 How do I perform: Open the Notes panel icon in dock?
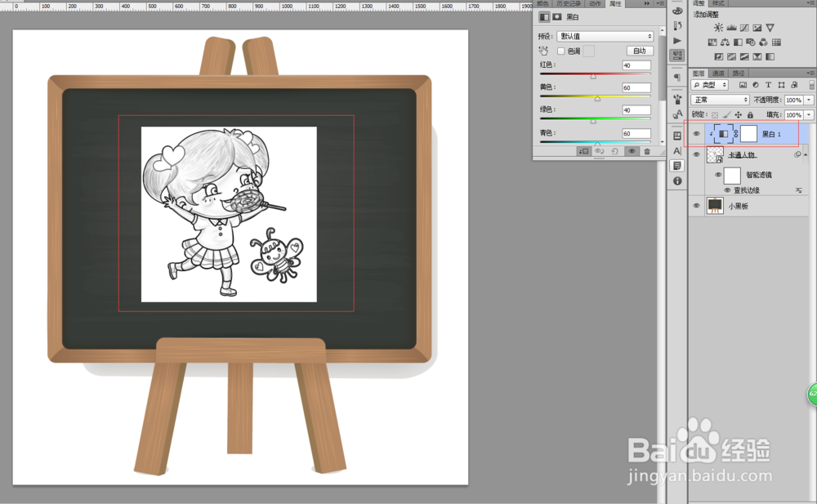pyautogui.click(x=677, y=166)
